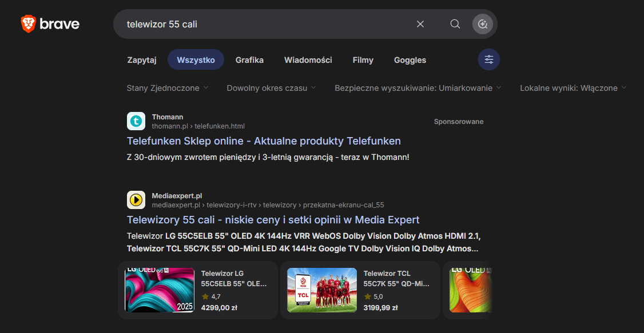The image size is (644, 333).
Task: Click the Mediaexpert.pl site name
Action: pos(177,195)
